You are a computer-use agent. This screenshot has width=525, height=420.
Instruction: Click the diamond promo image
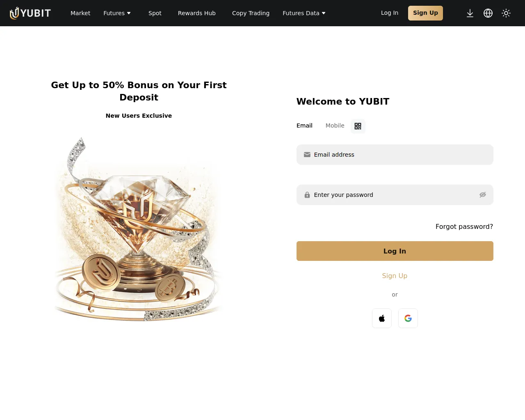(139, 230)
